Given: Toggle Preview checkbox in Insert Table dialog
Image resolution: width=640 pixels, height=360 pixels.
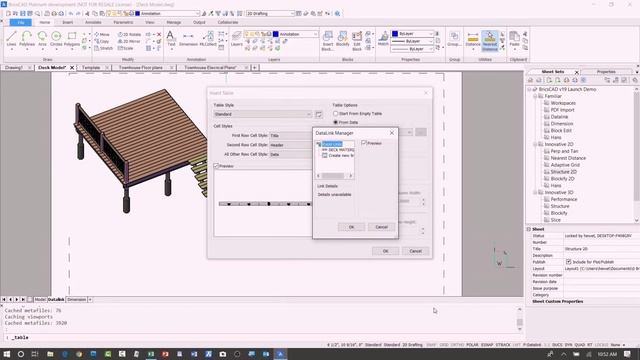Looking at the screenshot, I should 216,166.
